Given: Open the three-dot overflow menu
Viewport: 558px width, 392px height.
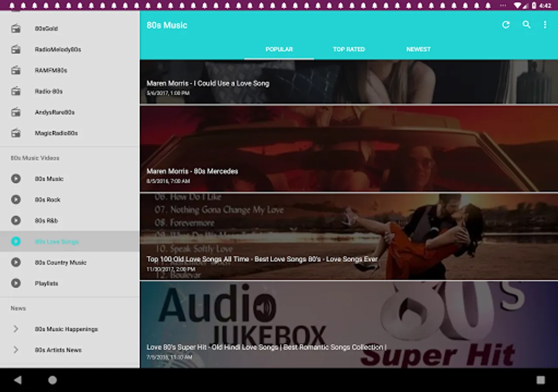Looking at the screenshot, I should click(x=545, y=25).
